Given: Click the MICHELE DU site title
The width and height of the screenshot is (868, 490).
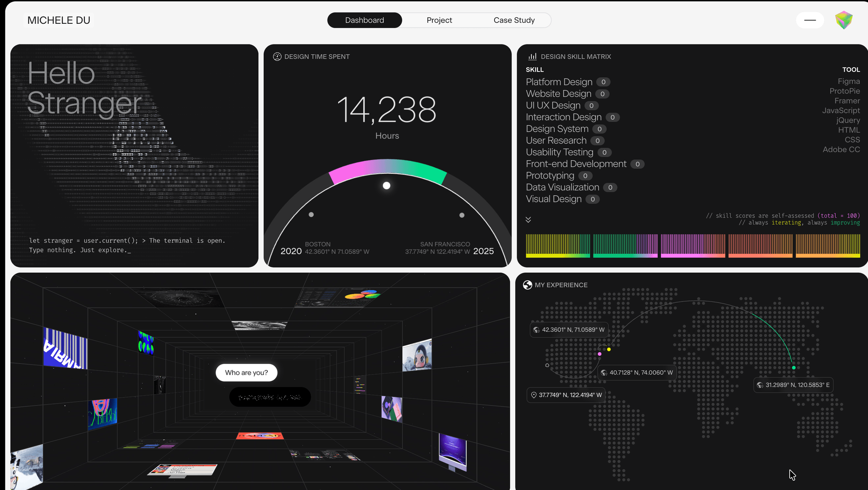Looking at the screenshot, I should [59, 20].
